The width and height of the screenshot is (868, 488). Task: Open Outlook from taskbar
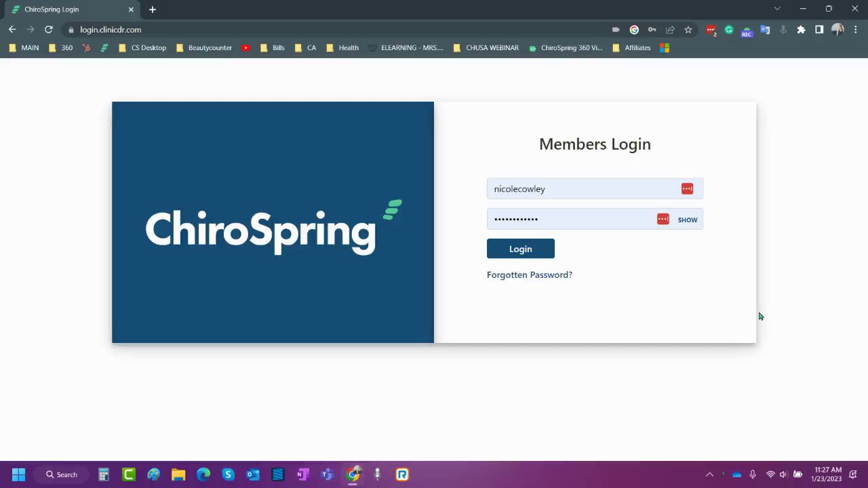[253, 474]
